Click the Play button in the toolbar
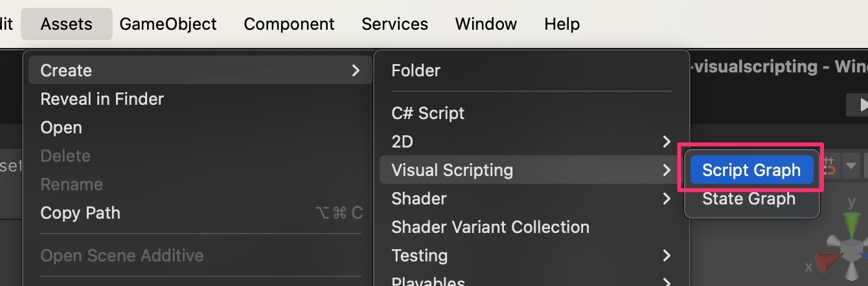The image size is (868, 286). coord(860,104)
